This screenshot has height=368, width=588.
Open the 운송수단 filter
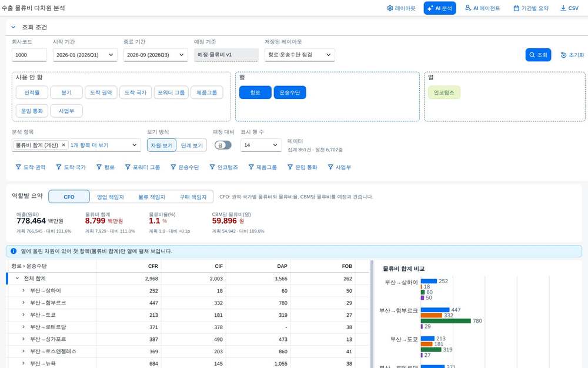[x=185, y=167]
